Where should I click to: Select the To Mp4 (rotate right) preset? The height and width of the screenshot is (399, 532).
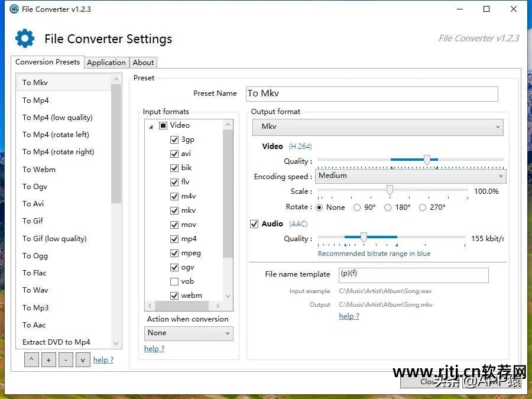64,152
